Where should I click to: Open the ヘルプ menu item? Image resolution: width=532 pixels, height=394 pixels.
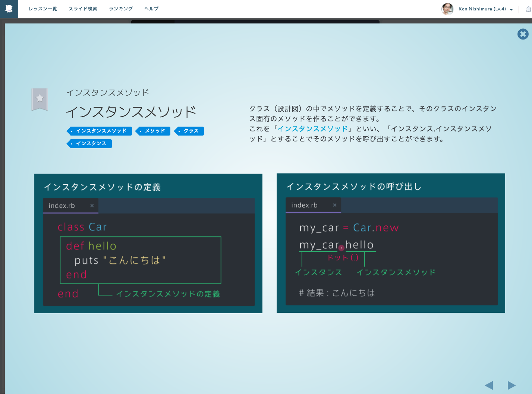pos(151,9)
